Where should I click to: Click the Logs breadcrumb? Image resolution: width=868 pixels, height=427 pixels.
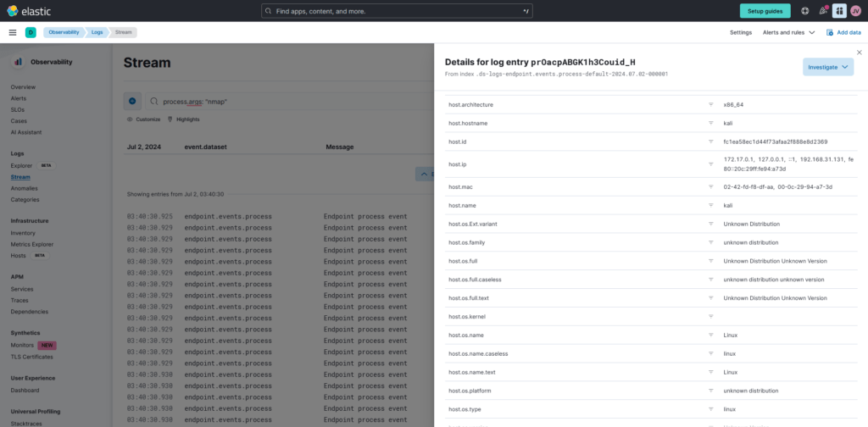coord(97,33)
